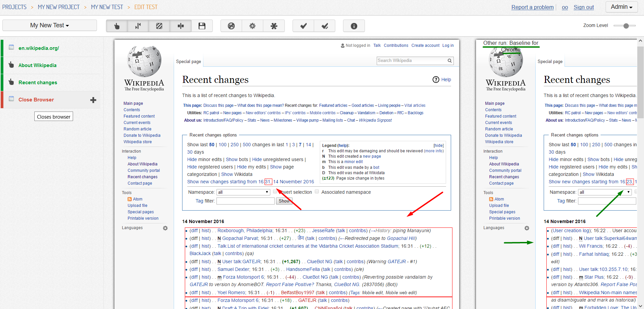Adjust the Zoom Level slider handle
Viewport: 644px width, 309px height.
(x=626, y=26)
